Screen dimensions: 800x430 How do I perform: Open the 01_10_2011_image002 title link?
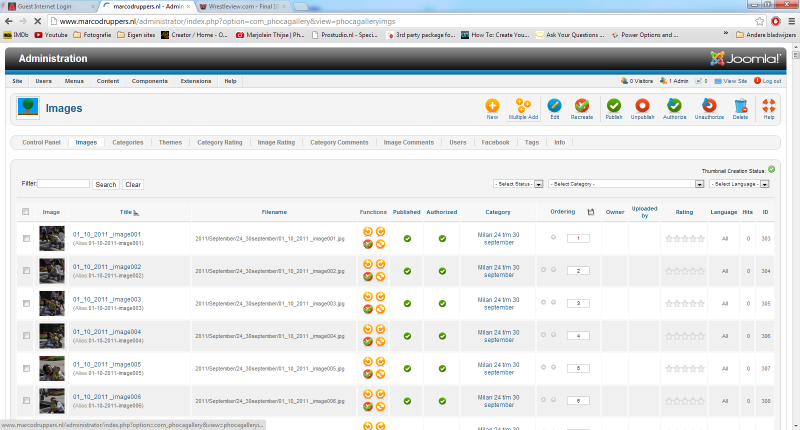pyautogui.click(x=107, y=266)
